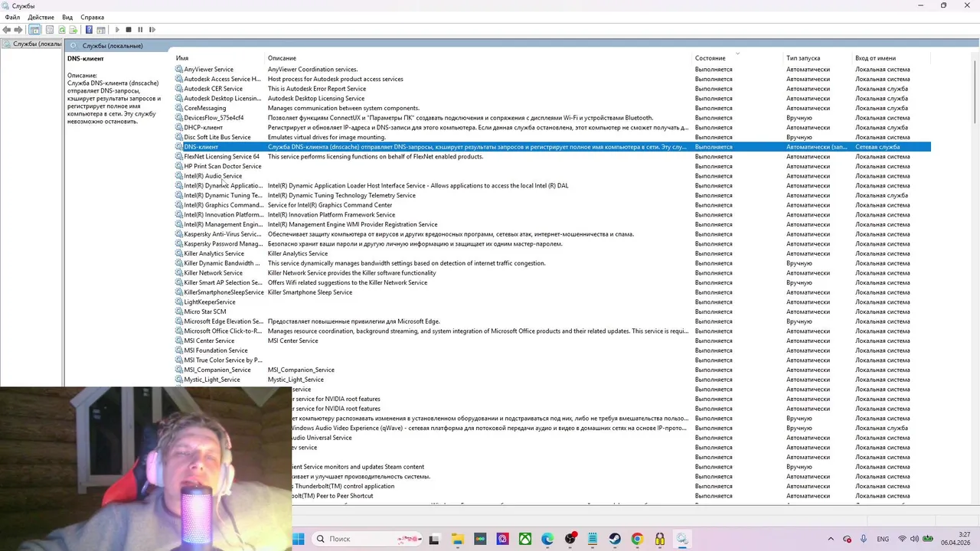Click the Restart service icon
Viewport: 980px width, 551px height.
tap(152, 30)
